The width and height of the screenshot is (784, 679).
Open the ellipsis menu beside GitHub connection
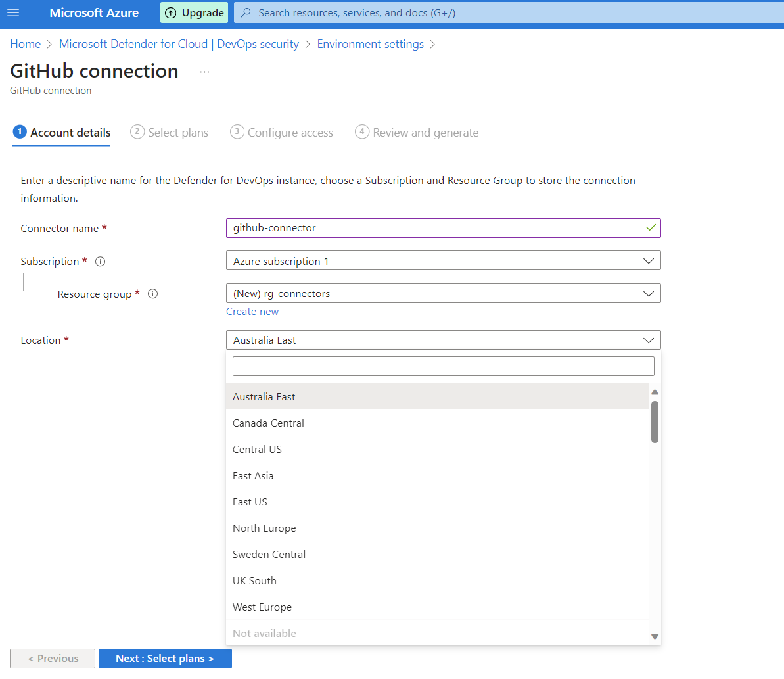click(204, 72)
